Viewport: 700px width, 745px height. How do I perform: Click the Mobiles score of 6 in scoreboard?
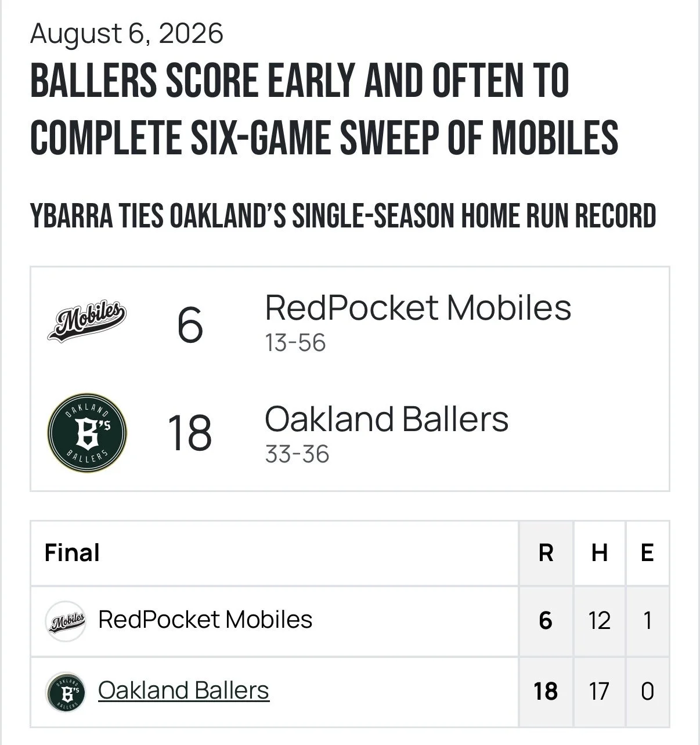coord(190,325)
